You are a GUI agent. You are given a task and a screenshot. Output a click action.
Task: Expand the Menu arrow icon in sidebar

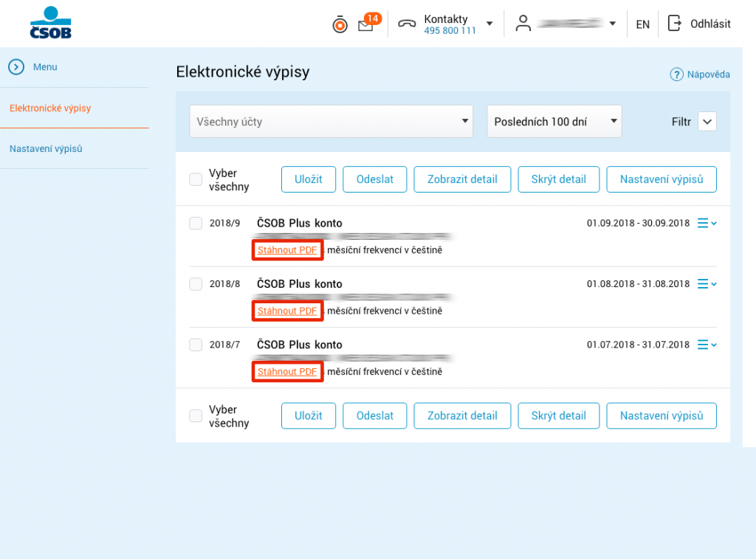16,67
